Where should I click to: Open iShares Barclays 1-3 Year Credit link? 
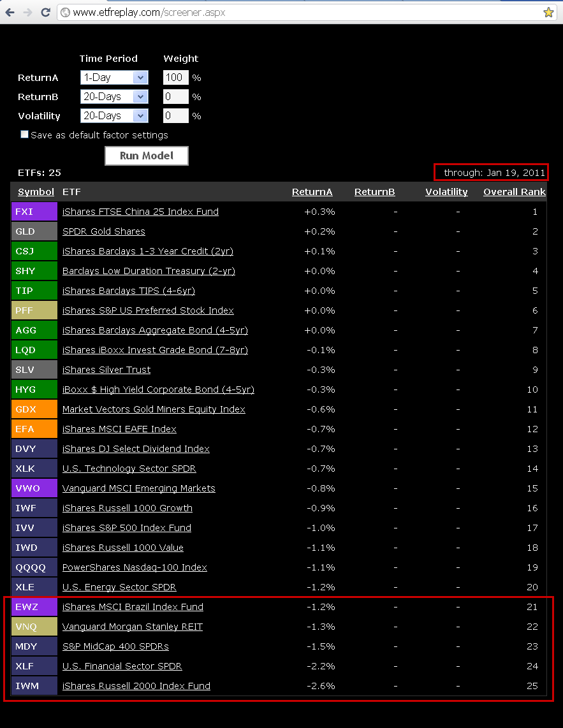click(x=148, y=251)
